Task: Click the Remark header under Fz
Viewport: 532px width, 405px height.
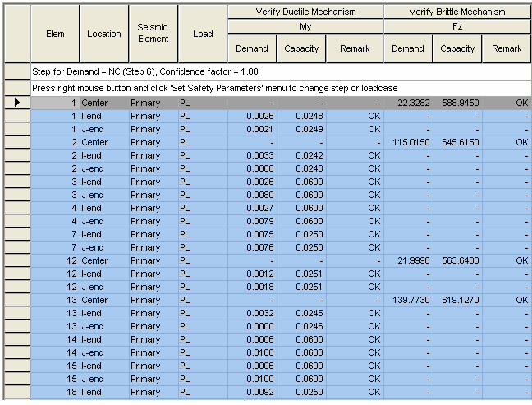Action: pyautogui.click(x=507, y=48)
